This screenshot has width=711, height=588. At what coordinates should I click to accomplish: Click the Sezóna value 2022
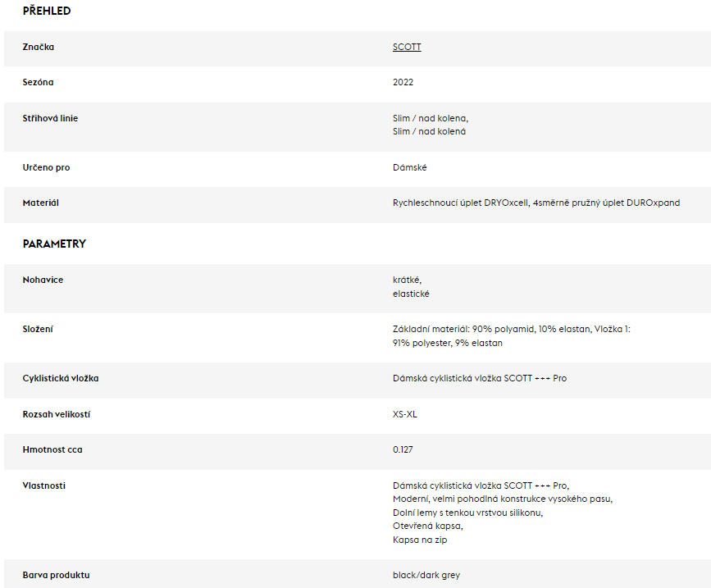pos(403,83)
